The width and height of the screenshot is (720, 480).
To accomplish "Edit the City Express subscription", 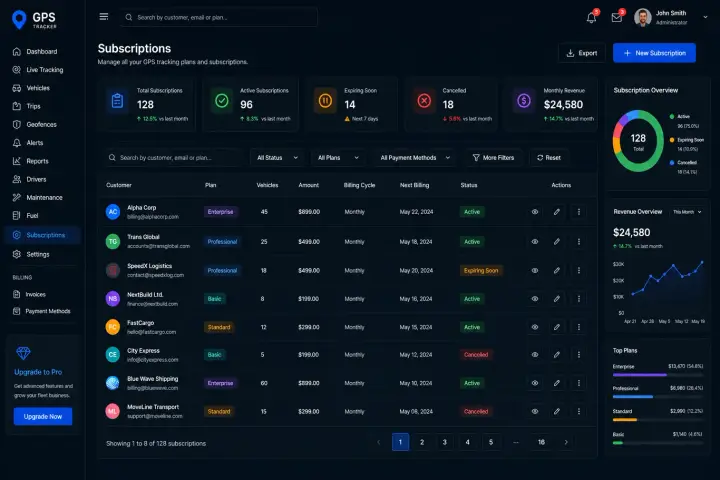I will pos(557,355).
